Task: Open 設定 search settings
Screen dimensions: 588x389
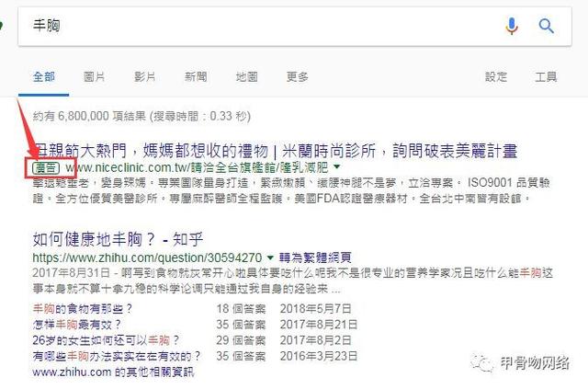Action: [496, 77]
